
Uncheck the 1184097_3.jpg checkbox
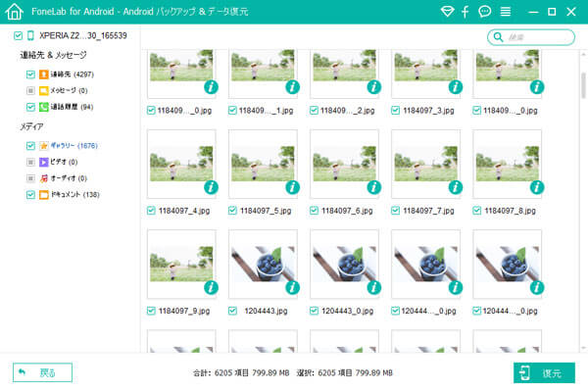[x=395, y=110]
